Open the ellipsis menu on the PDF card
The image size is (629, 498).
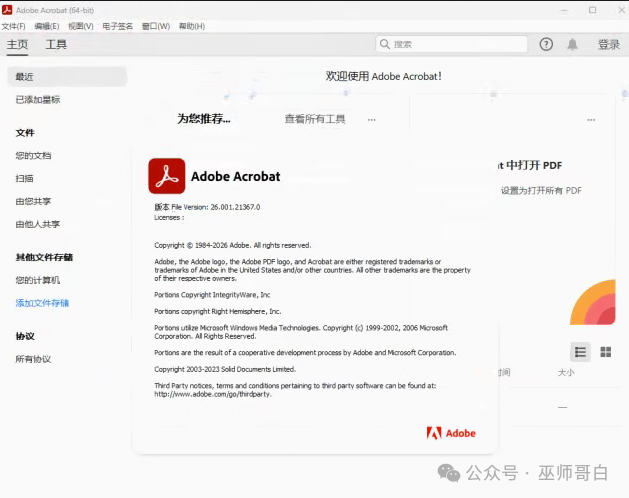pos(591,120)
